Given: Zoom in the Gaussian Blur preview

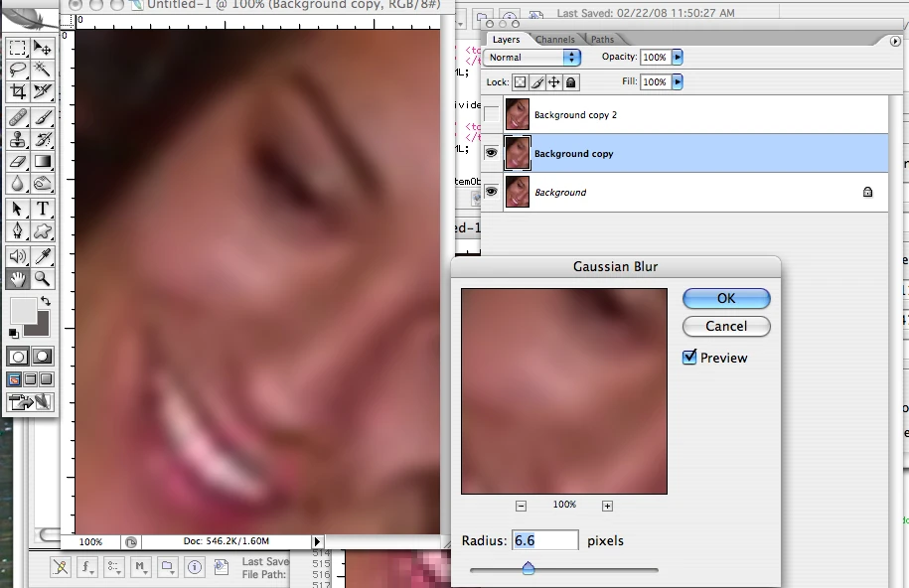Looking at the screenshot, I should (x=607, y=506).
